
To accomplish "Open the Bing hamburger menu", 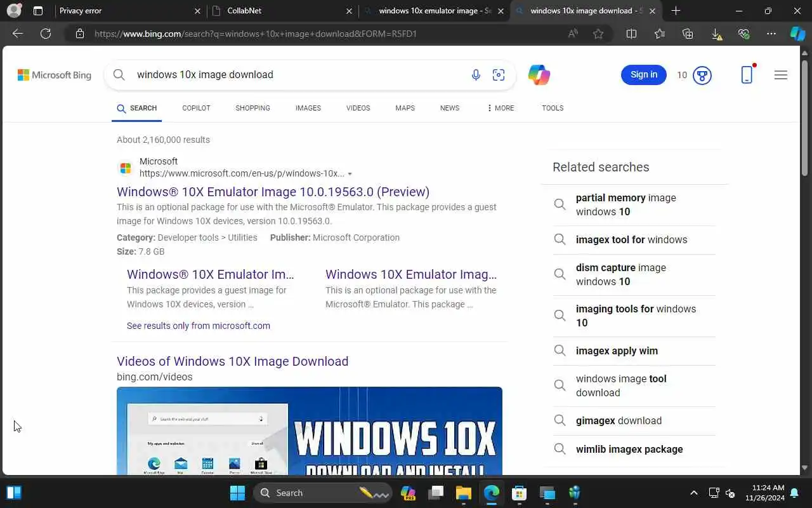I will pyautogui.click(x=781, y=75).
